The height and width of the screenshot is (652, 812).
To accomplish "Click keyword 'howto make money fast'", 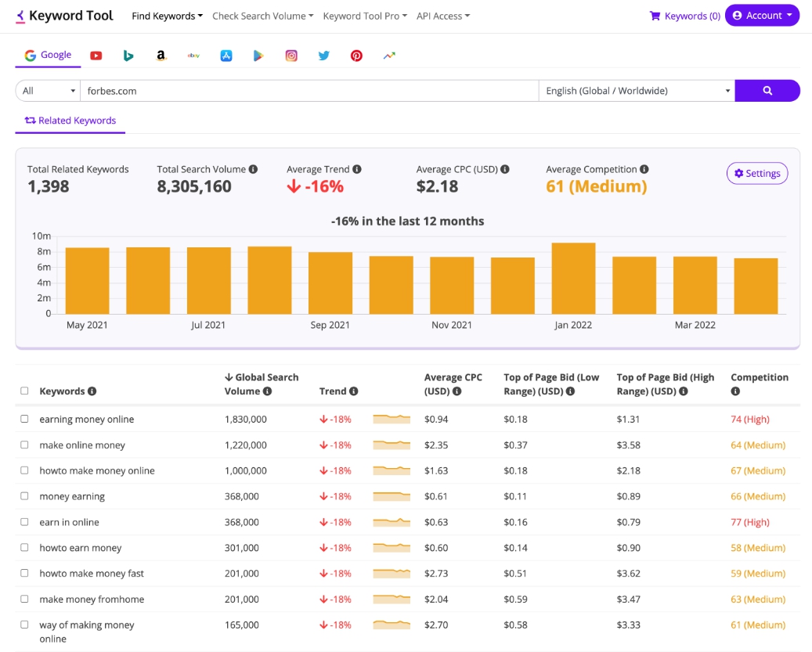I will [92, 574].
